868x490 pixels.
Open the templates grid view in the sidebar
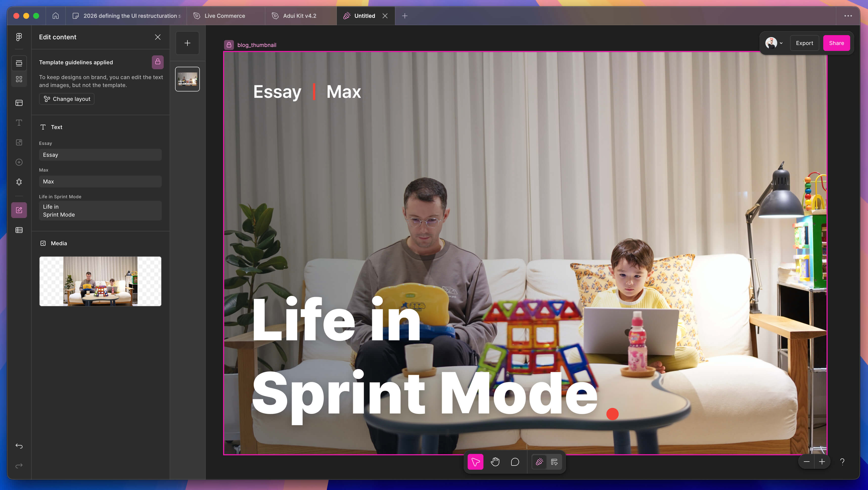[x=19, y=79]
